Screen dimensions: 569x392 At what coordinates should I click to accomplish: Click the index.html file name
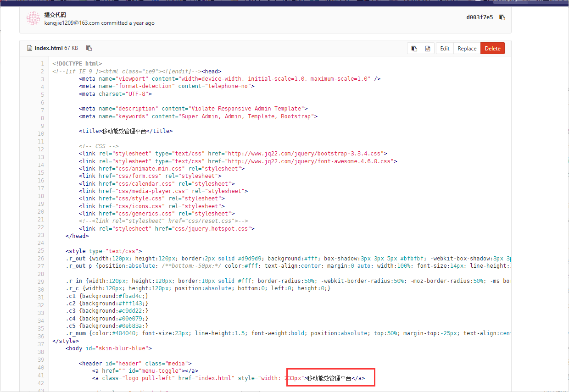pos(49,48)
